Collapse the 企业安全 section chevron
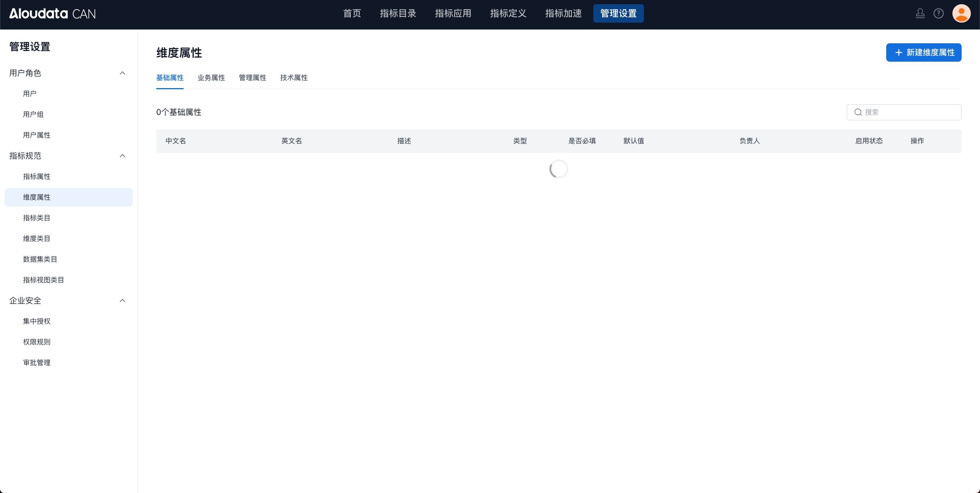The width and height of the screenshot is (980, 493). click(x=122, y=301)
